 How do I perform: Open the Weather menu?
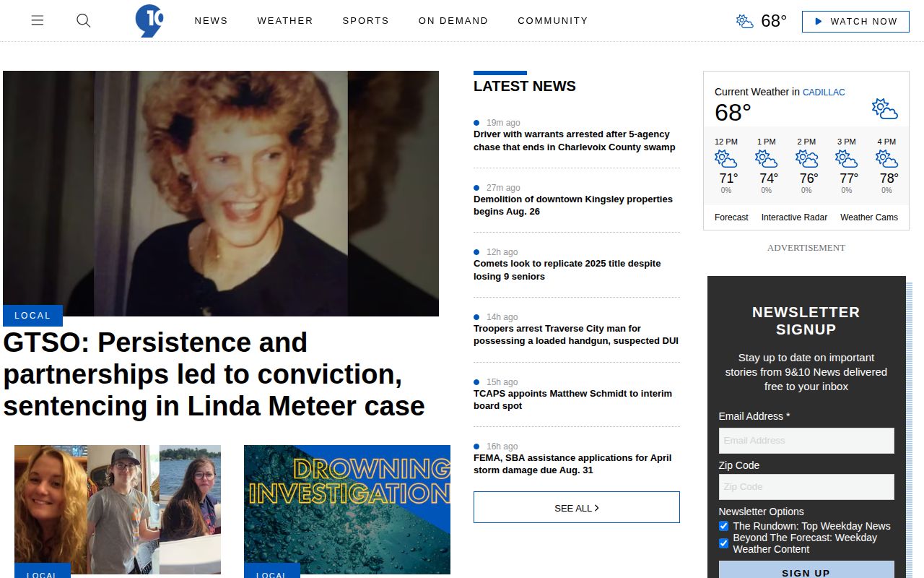point(285,21)
